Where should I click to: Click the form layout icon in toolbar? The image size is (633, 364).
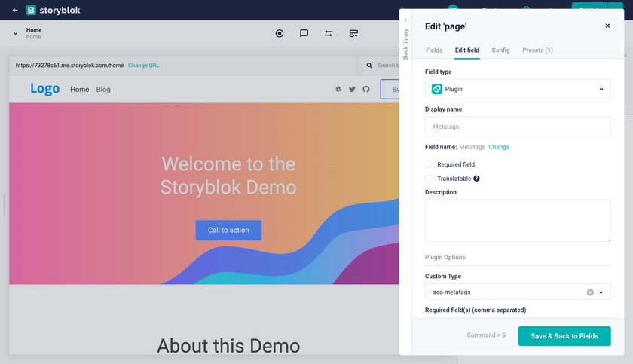353,33
